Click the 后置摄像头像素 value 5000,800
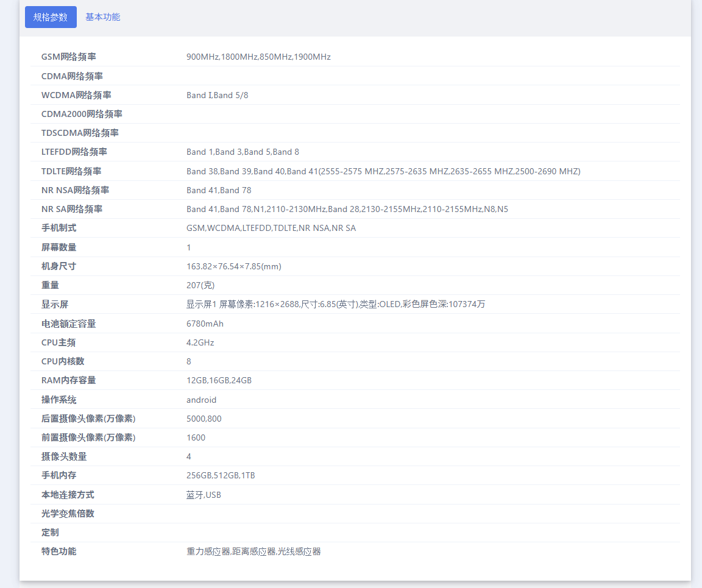 (204, 419)
